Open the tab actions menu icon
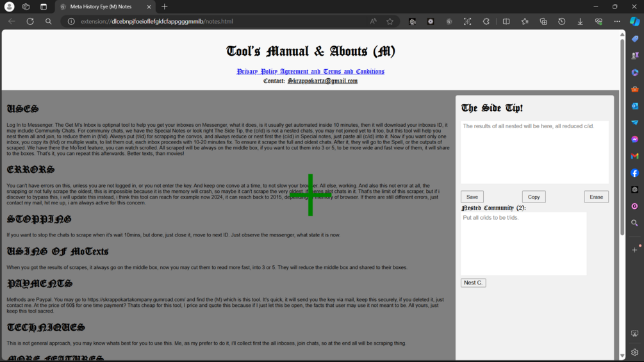This screenshot has height=362, width=644. point(44,6)
